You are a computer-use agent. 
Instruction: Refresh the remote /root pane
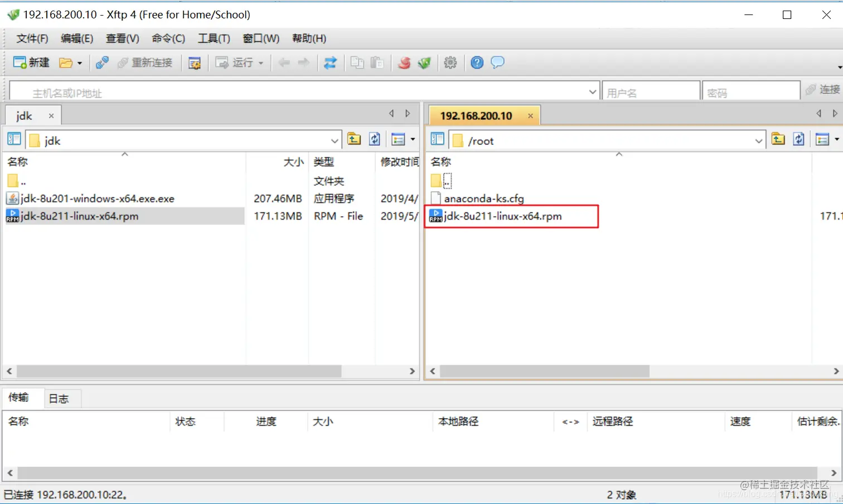(799, 139)
